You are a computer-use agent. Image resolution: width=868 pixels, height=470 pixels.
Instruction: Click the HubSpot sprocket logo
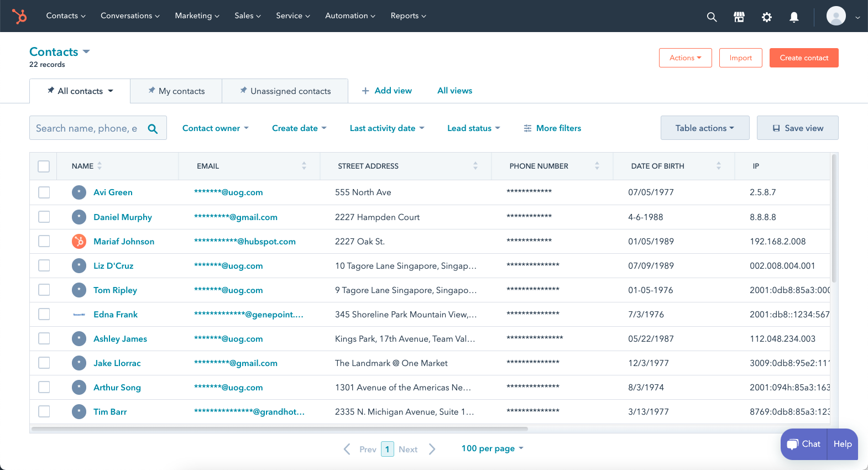tap(19, 16)
